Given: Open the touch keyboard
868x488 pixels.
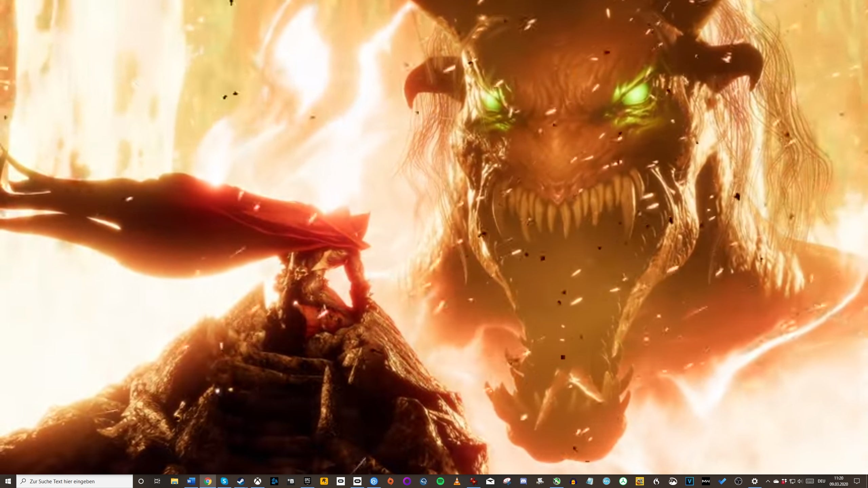Looking at the screenshot, I should (x=810, y=481).
